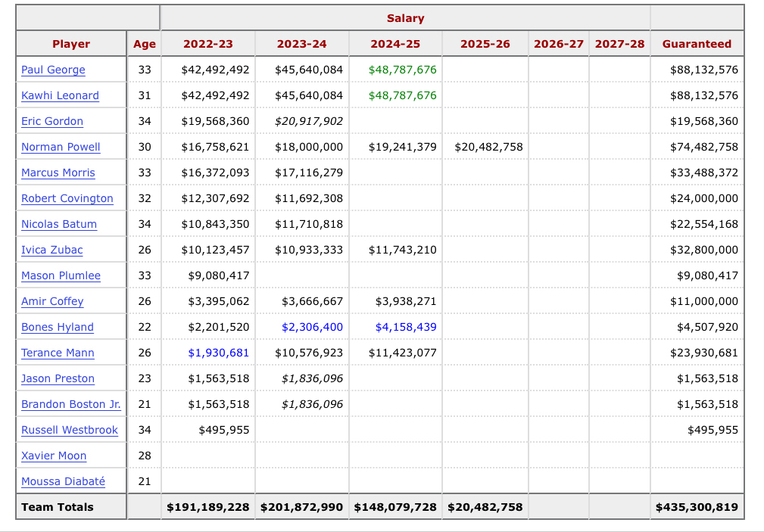This screenshot has height=532, width=764.
Task: Select Bones Hyland's blue $2,306,400 value
Action: pos(312,328)
